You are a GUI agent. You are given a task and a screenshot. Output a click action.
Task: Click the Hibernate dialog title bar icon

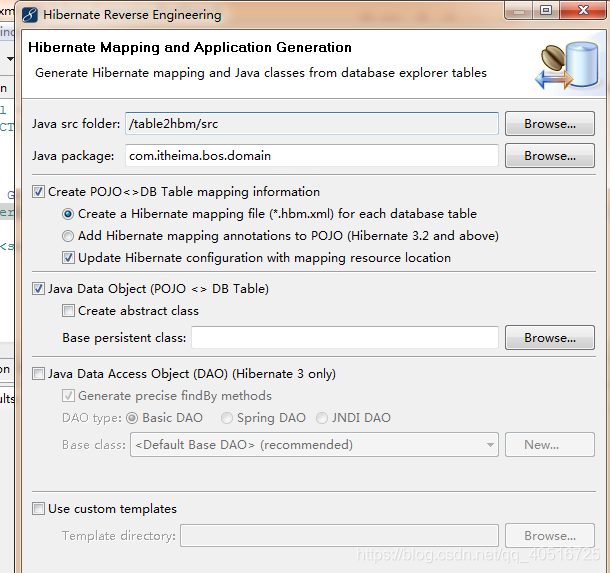click(30, 15)
